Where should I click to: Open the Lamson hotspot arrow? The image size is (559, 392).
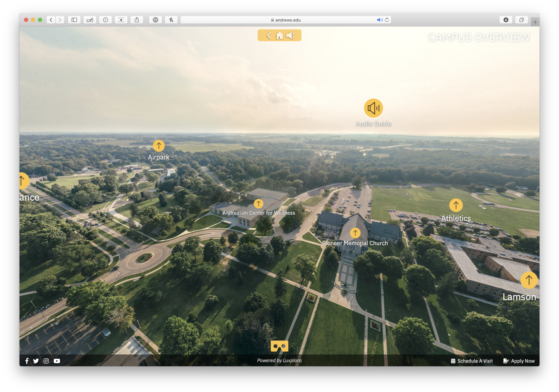tap(529, 280)
